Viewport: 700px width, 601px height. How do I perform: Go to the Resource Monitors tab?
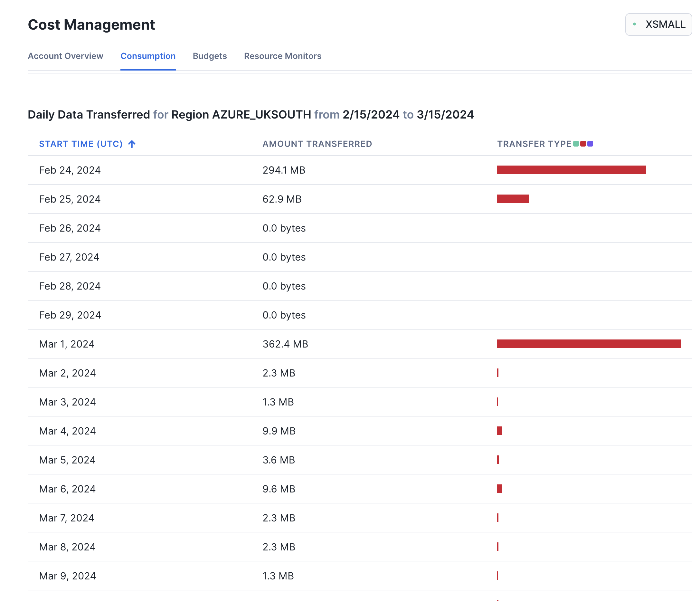(282, 56)
